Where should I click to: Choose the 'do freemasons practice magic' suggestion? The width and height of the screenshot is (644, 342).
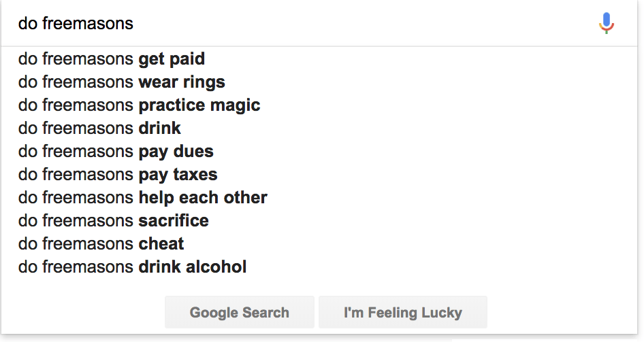pyautogui.click(x=319, y=105)
